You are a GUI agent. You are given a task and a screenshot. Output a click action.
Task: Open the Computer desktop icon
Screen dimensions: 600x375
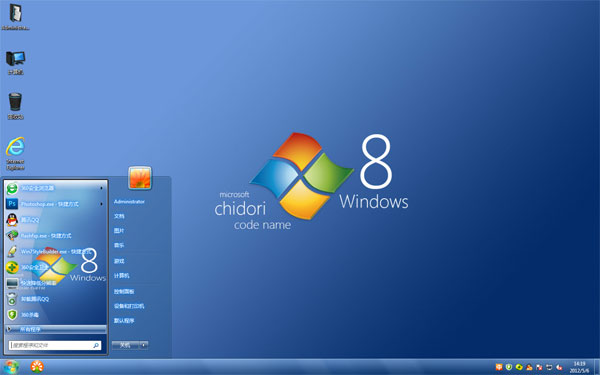(15, 62)
